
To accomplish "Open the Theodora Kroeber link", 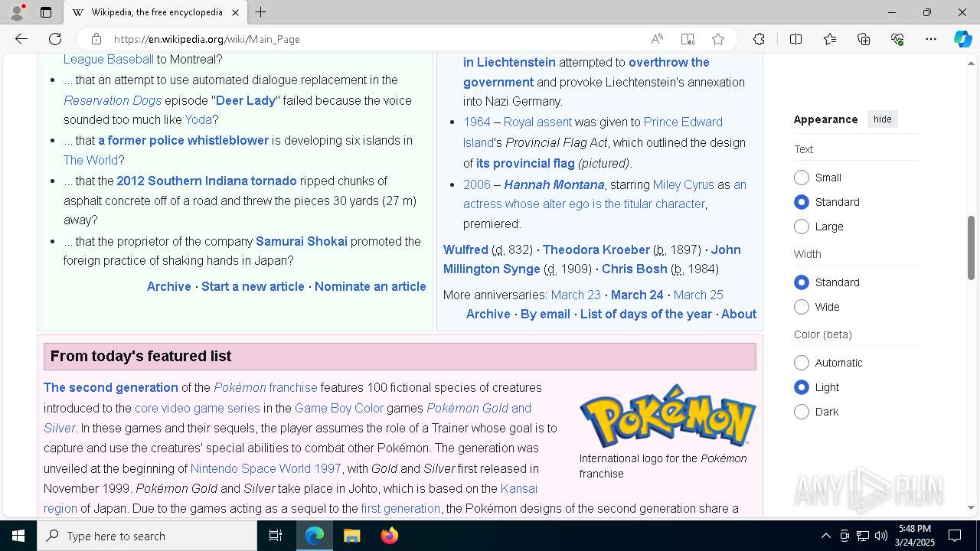I will (x=596, y=249).
